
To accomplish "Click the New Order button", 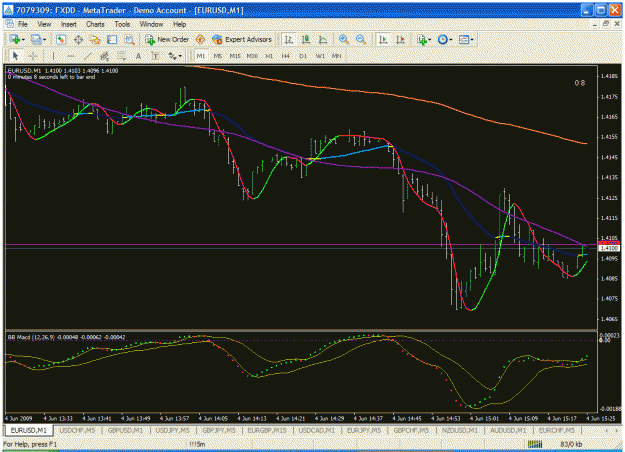I will (167, 39).
